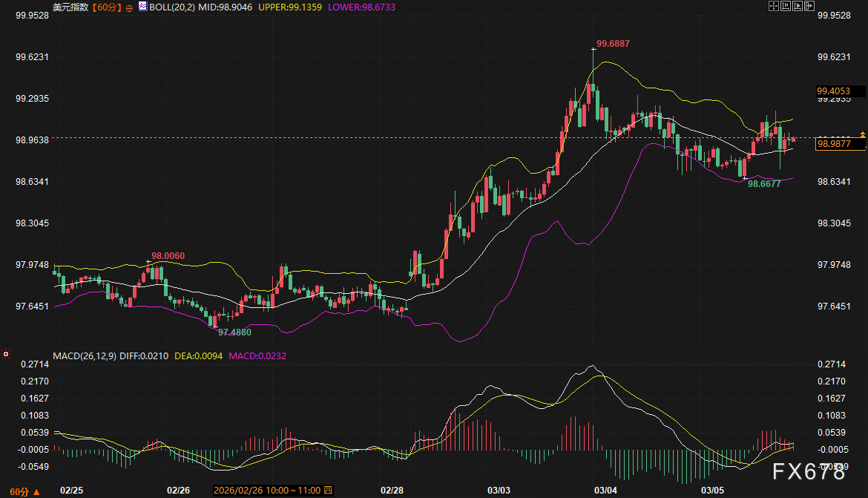
Task: Click the crosshair cursor icon at top right
Action: 773,6
